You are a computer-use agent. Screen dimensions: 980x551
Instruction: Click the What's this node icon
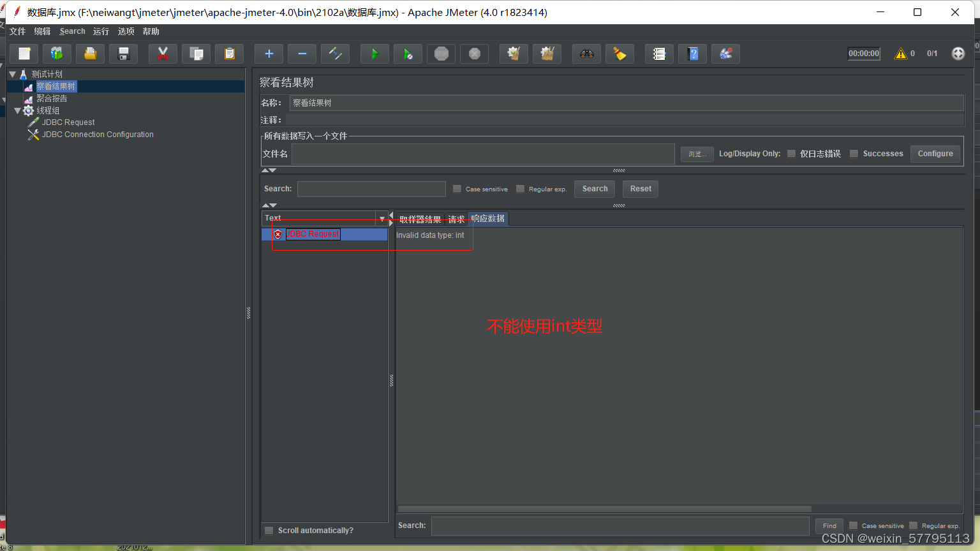726,54
